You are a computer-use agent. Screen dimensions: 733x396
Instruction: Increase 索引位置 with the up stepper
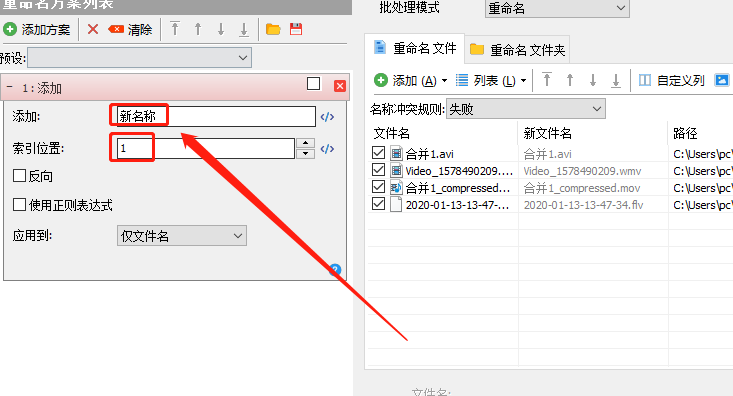point(305,143)
